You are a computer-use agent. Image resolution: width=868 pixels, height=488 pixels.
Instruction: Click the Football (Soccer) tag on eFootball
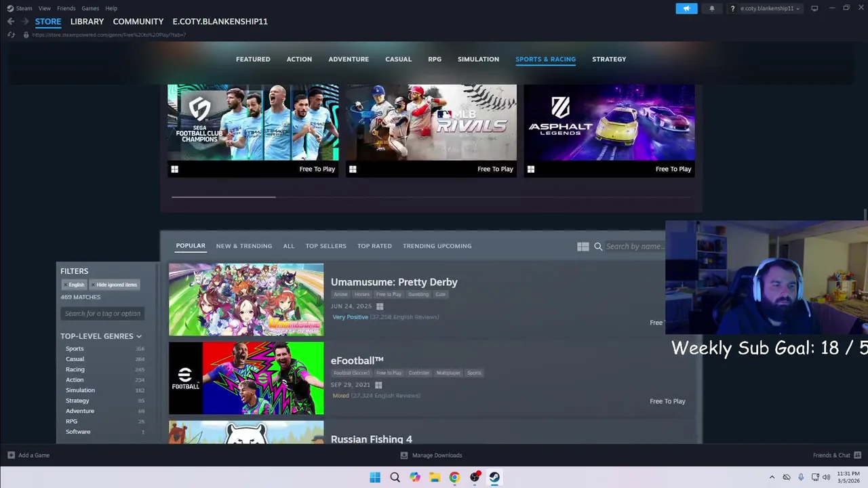pos(351,373)
